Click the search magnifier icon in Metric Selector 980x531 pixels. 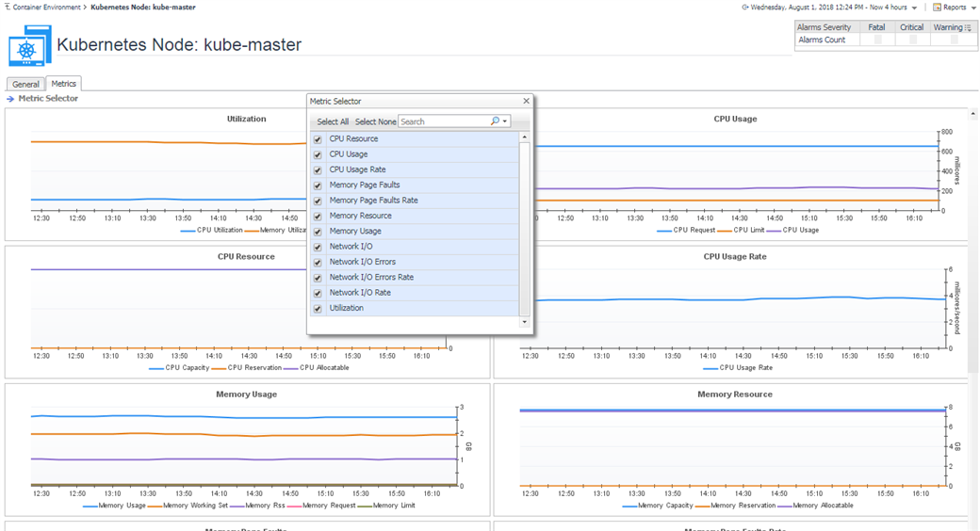click(495, 121)
